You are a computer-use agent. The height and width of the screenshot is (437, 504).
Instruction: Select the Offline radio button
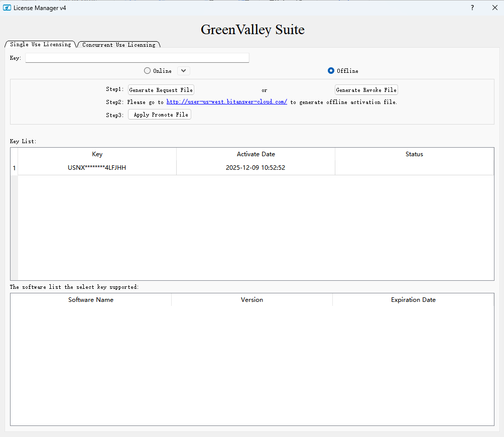click(343, 71)
